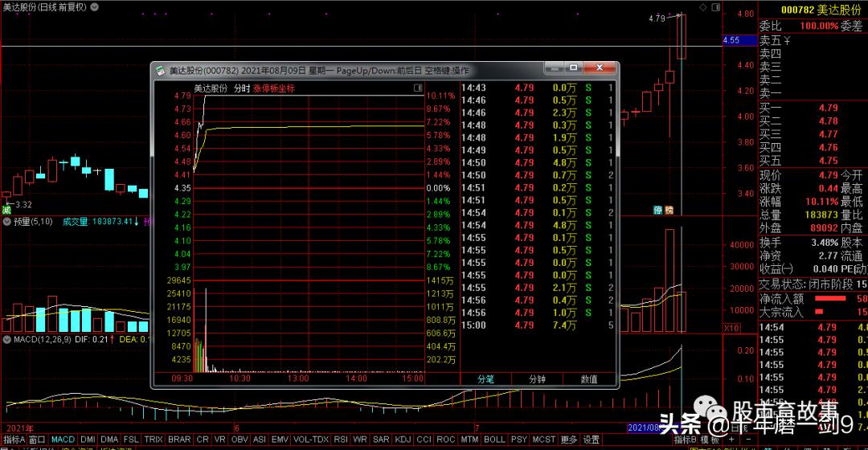The image size is (868, 450).
Task: Open the 设置 settings button
Action: (x=592, y=440)
